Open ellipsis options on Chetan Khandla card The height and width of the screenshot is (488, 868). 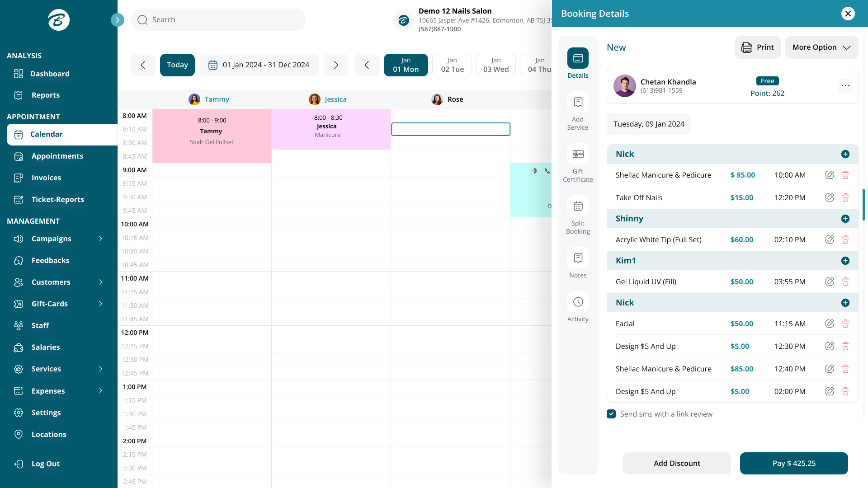pos(845,85)
